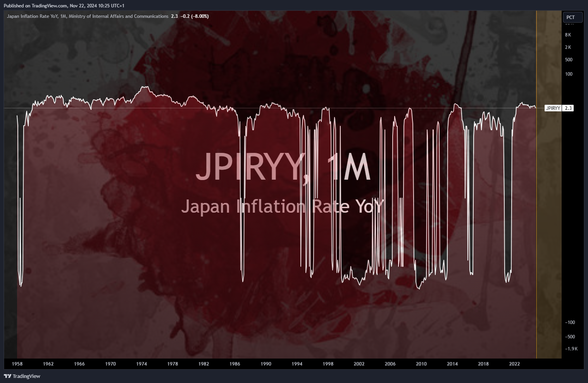Click the 1994 label on the time axis
The height and width of the screenshot is (383, 588).
tap(297, 364)
